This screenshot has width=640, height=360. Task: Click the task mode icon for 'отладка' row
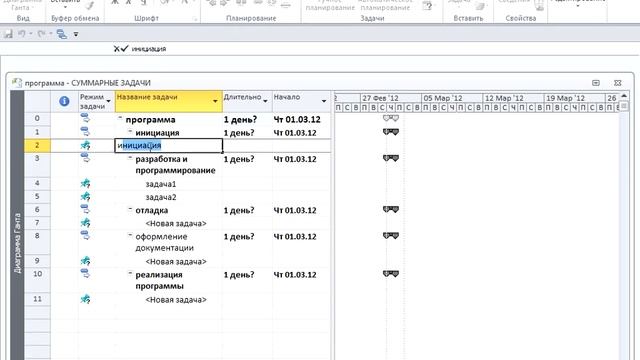pos(85,209)
